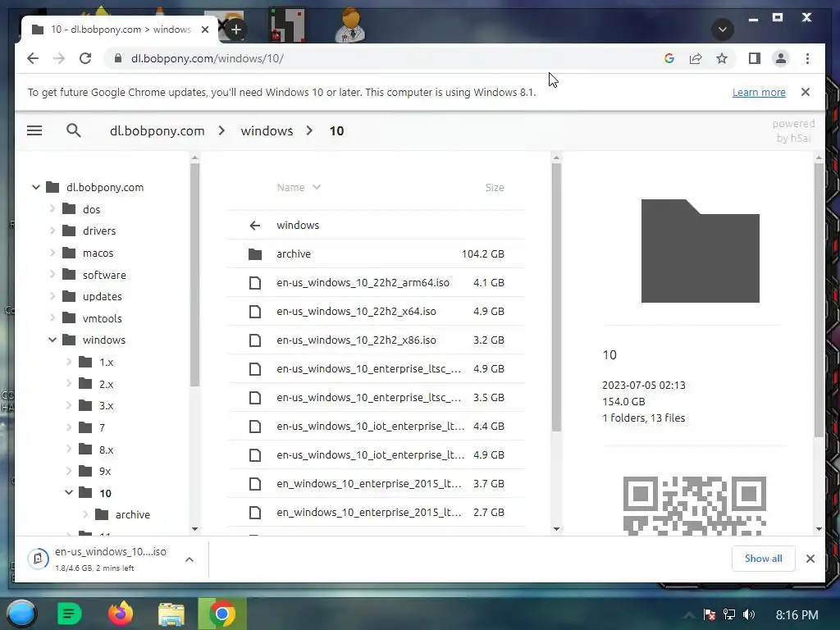The image size is (840, 630).
Task: Expand the updates folder in tree
Action: pyautogui.click(x=52, y=295)
